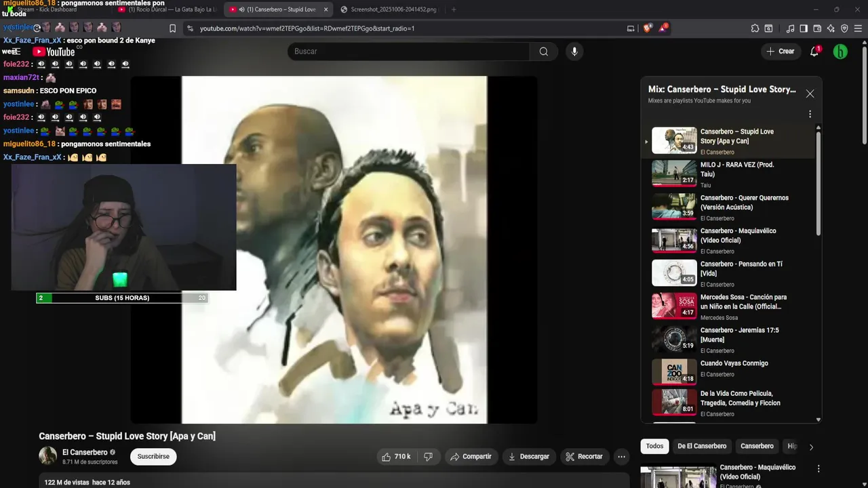Play MILO J - RARA VEZ from playlist
Screen dimensions: 868x488
click(x=729, y=174)
